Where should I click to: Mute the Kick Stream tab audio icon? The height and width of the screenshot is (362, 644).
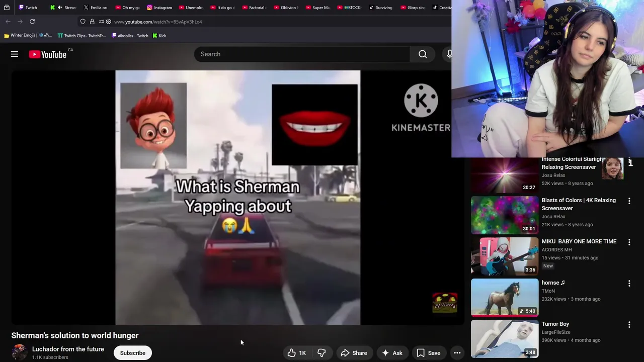60,8
